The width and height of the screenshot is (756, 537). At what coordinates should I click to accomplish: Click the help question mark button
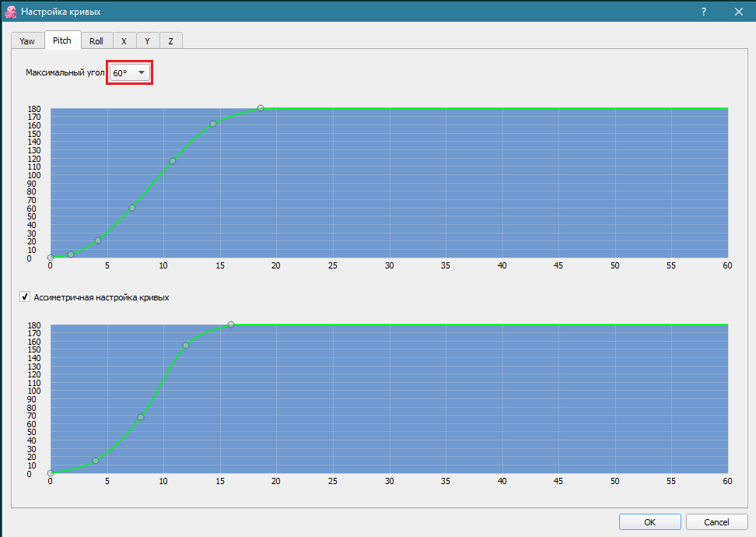point(704,12)
